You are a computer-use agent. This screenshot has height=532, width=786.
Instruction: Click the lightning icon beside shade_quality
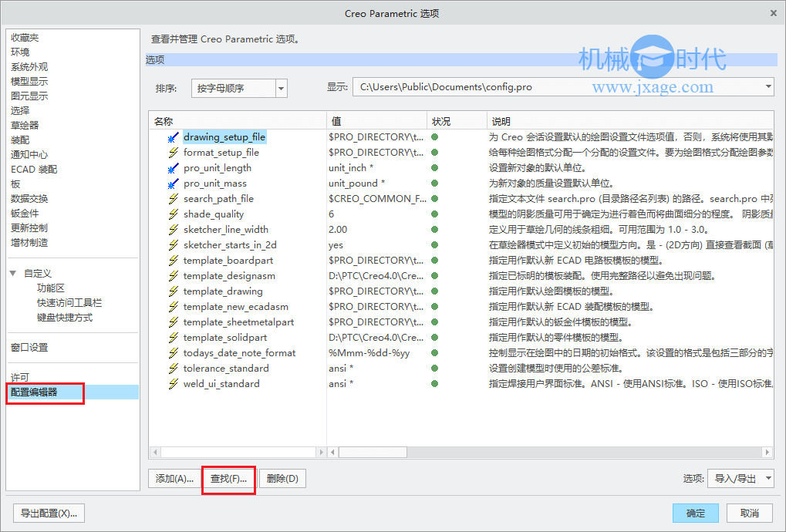173,214
